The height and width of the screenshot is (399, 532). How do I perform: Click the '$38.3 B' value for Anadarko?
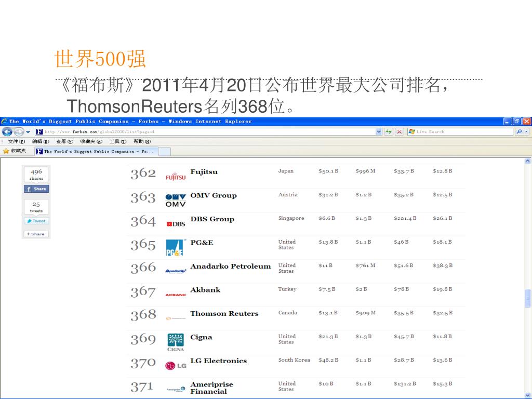(443, 265)
